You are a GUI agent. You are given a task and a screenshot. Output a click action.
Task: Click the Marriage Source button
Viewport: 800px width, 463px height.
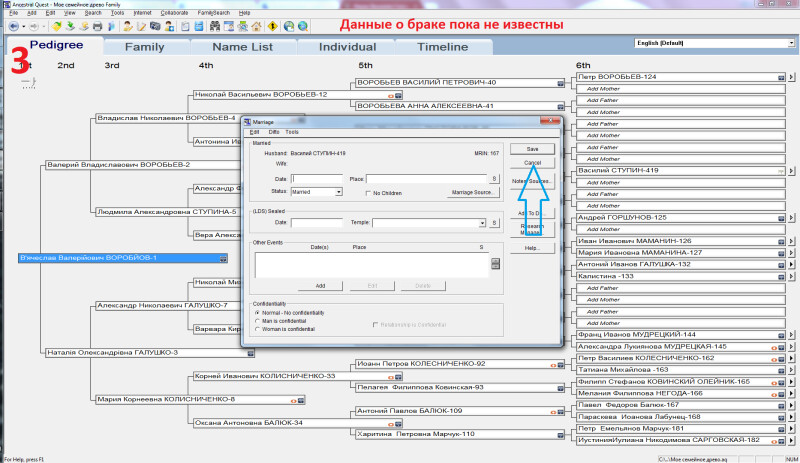[472, 192]
